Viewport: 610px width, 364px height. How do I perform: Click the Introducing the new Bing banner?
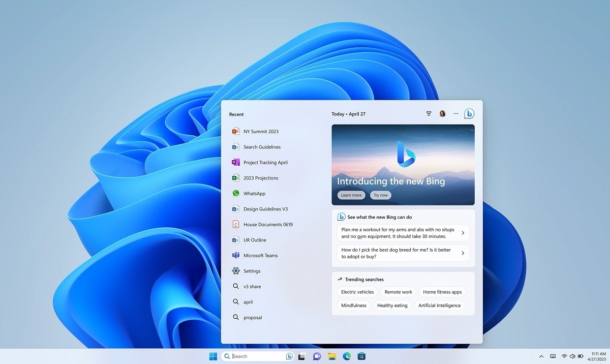tap(403, 165)
